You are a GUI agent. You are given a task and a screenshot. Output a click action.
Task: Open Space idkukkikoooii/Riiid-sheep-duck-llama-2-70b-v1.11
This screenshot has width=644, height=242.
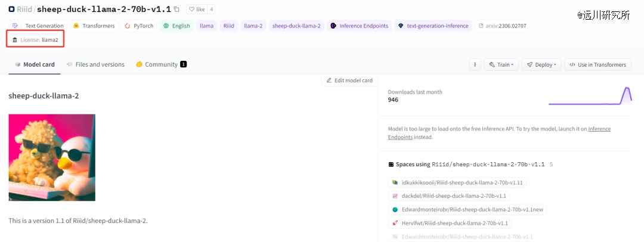tap(457, 182)
